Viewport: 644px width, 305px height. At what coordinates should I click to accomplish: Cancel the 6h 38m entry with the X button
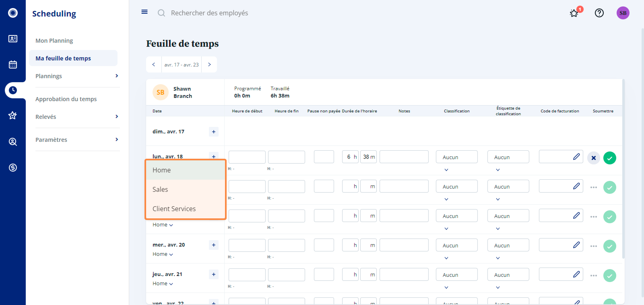(593, 158)
